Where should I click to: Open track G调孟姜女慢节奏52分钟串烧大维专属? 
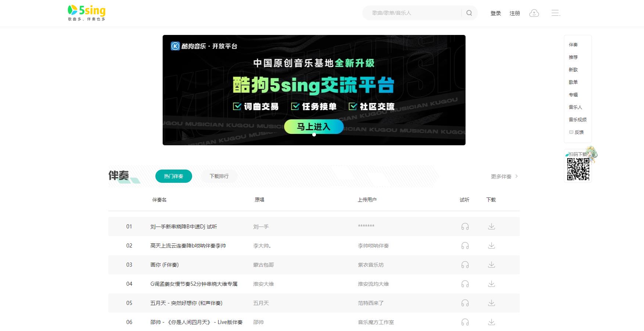[194, 284]
